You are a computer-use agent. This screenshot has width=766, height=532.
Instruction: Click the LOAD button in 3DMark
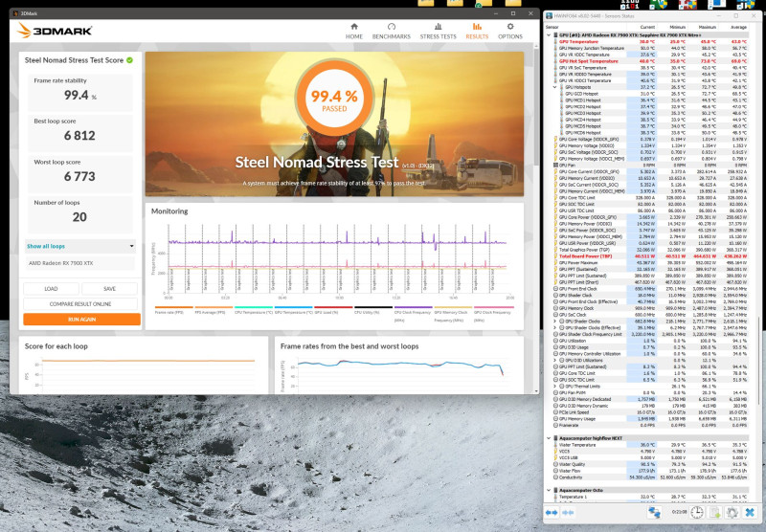(x=51, y=288)
